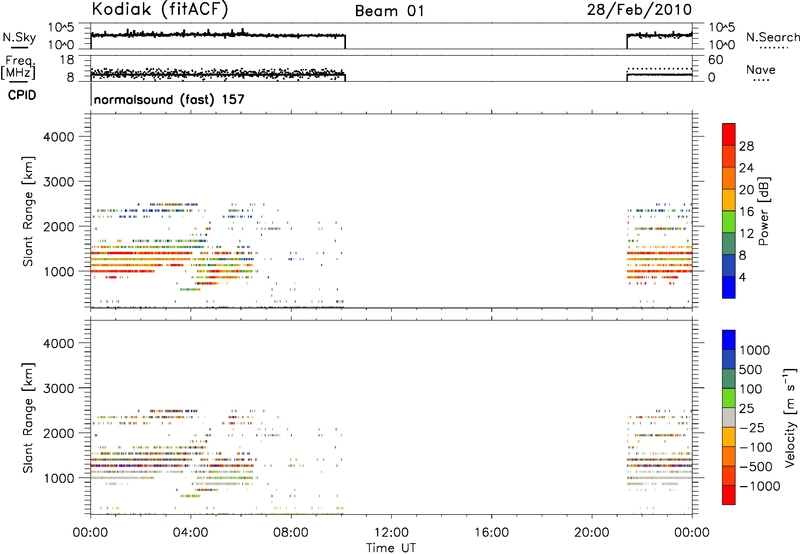The height and width of the screenshot is (554, 800).
Task: Click the "Slant Range [km]" label of power panel
Action: [x=28, y=211]
